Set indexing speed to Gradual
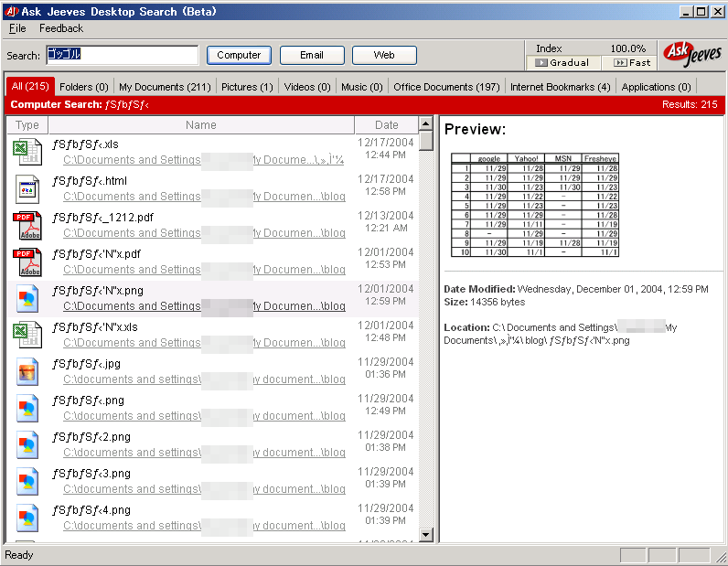This screenshot has height=566, width=728. click(x=563, y=63)
